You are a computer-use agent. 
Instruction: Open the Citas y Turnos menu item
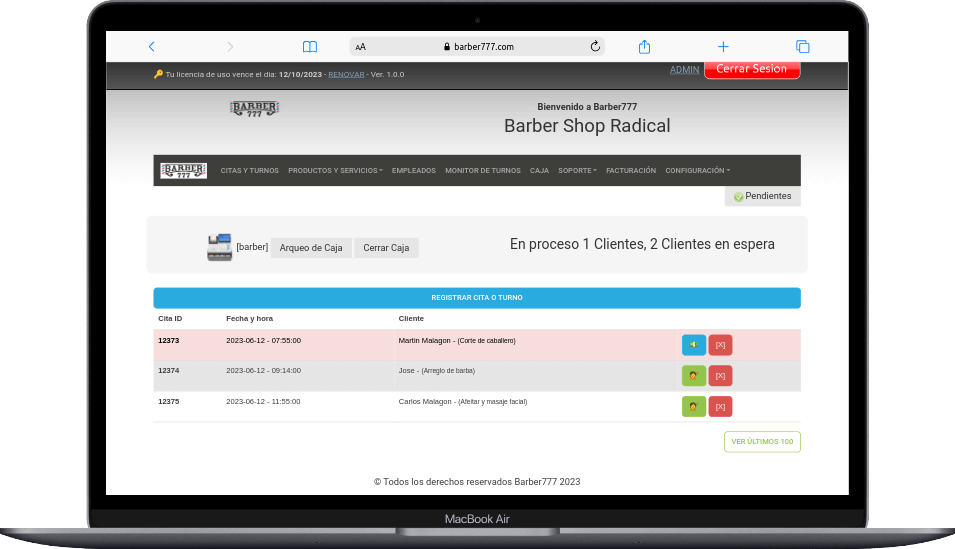click(x=250, y=171)
